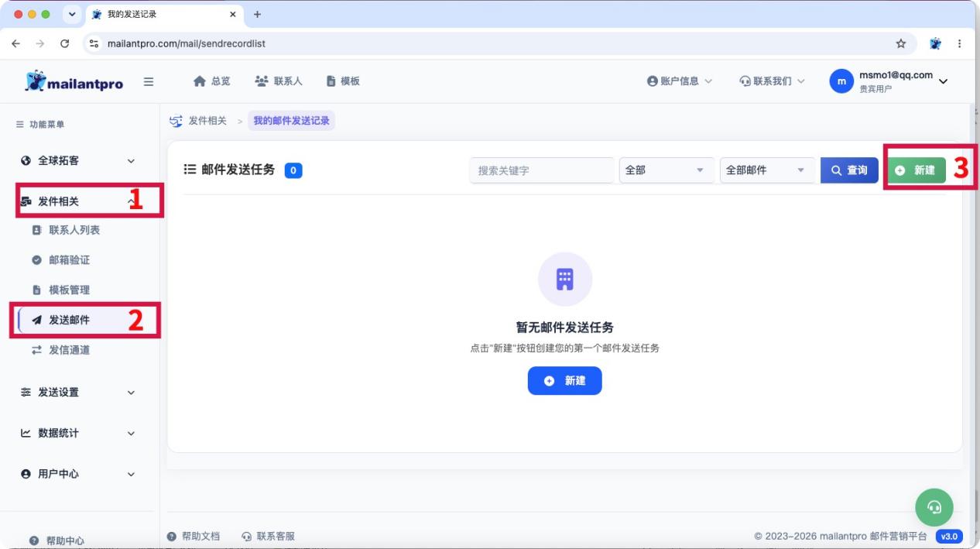The height and width of the screenshot is (549, 980).
Task: Close the 我的发送记录 tab
Action: (232, 14)
